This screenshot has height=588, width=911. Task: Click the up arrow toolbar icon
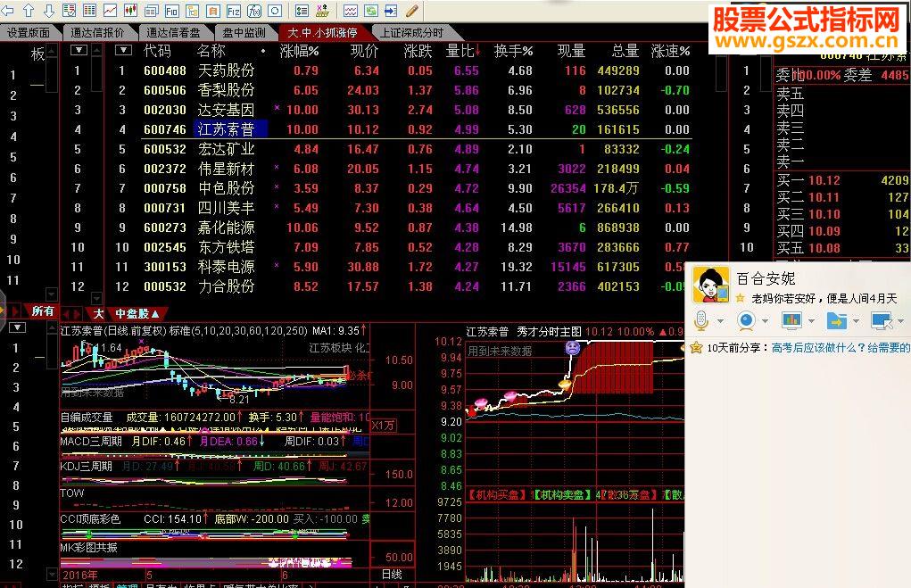click(29, 10)
